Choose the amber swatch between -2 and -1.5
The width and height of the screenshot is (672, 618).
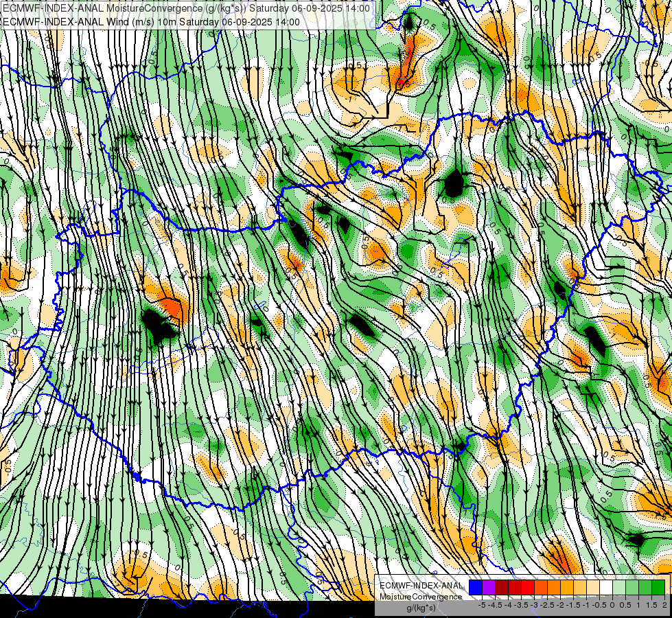(567, 588)
